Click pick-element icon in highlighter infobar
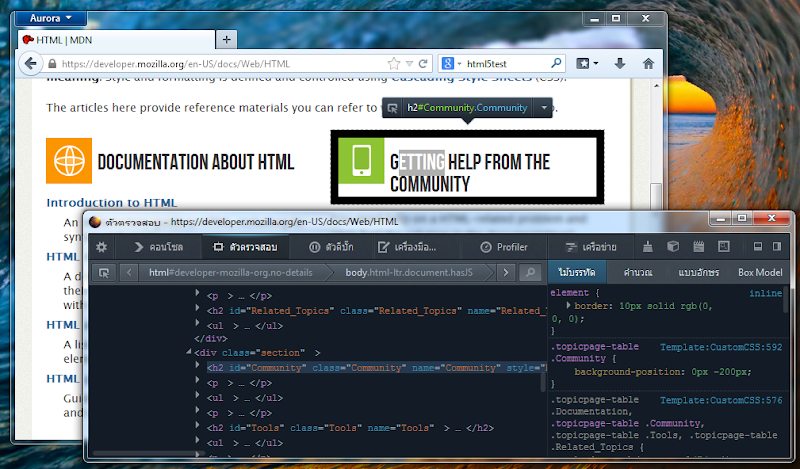 coord(392,108)
